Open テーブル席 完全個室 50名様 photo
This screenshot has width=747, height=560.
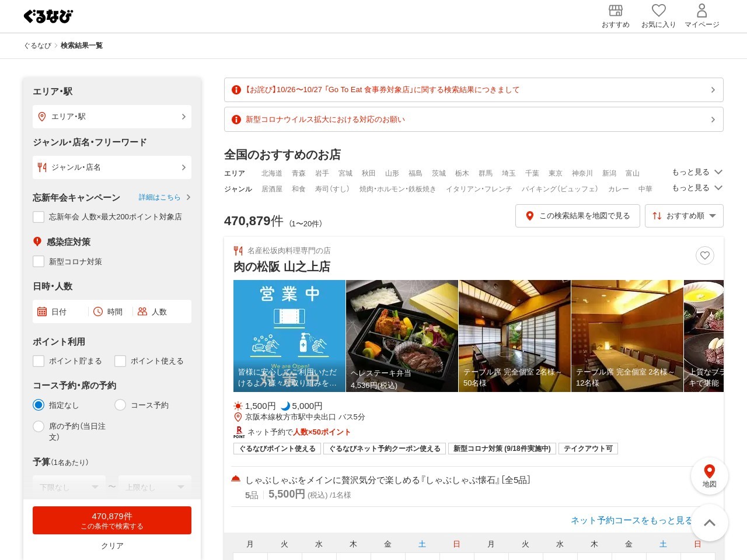515,336
